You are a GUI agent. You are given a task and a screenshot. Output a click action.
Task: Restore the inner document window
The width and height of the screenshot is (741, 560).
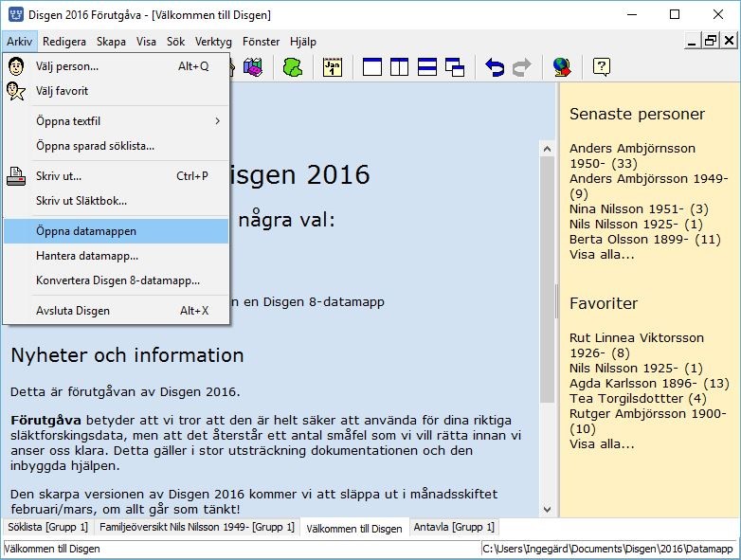coord(711,41)
